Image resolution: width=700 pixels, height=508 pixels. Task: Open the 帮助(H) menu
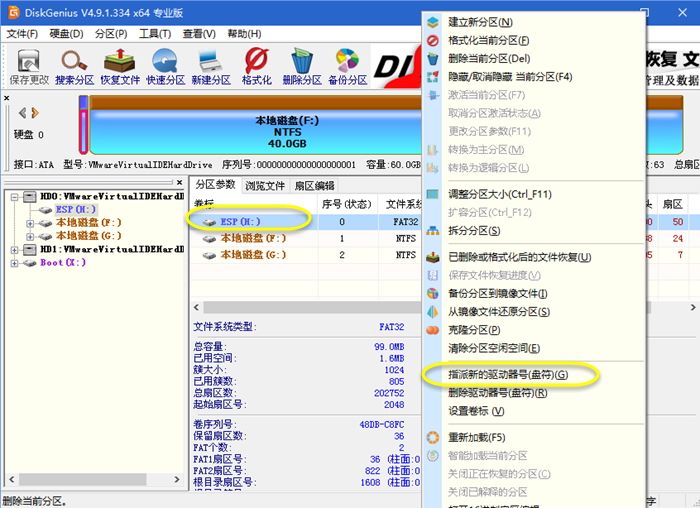click(x=244, y=34)
